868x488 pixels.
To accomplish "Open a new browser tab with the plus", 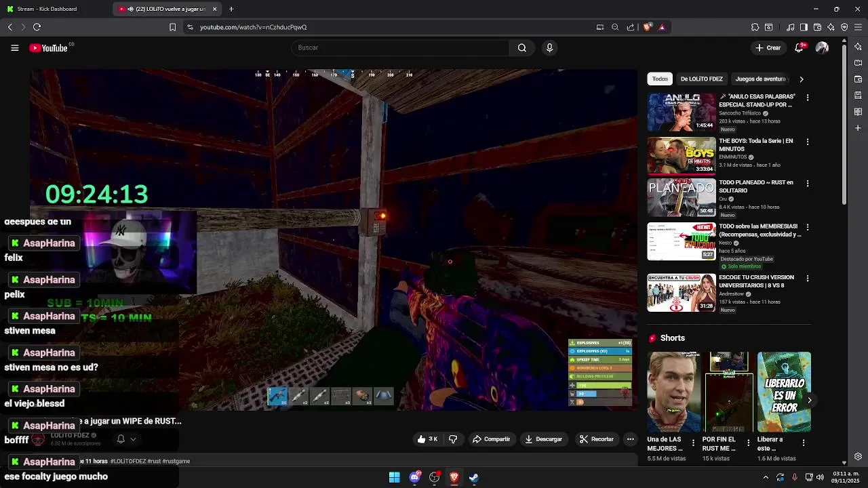I will click(x=231, y=9).
